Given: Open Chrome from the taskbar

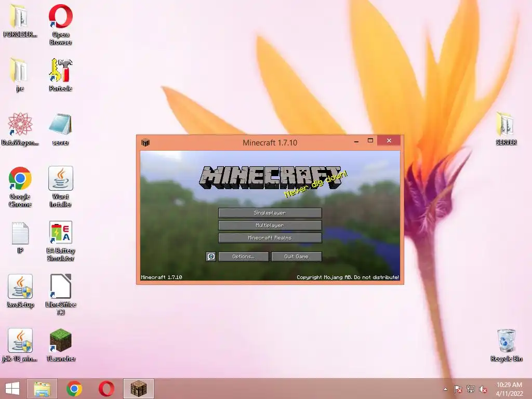Looking at the screenshot, I should click(74, 389).
